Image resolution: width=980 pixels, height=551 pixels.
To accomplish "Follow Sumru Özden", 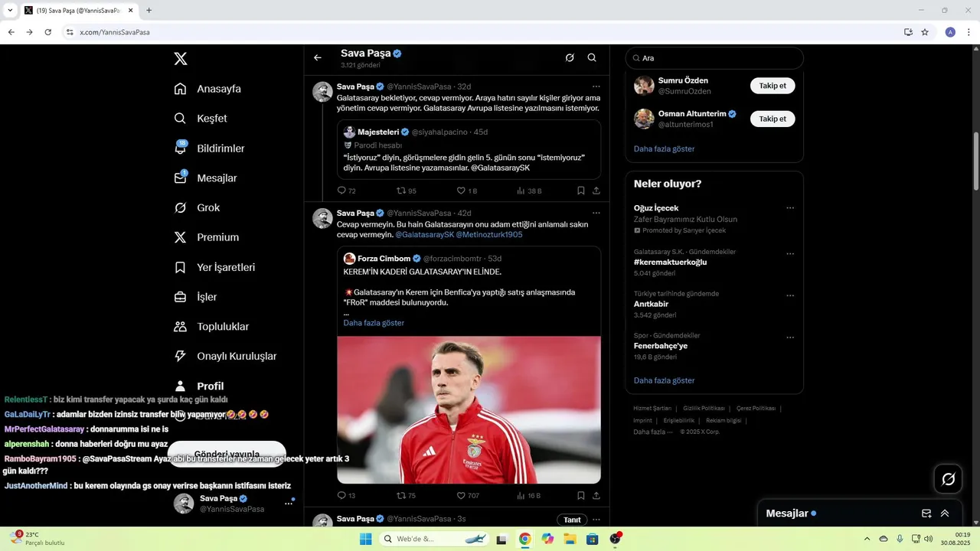I will [x=773, y=86].
